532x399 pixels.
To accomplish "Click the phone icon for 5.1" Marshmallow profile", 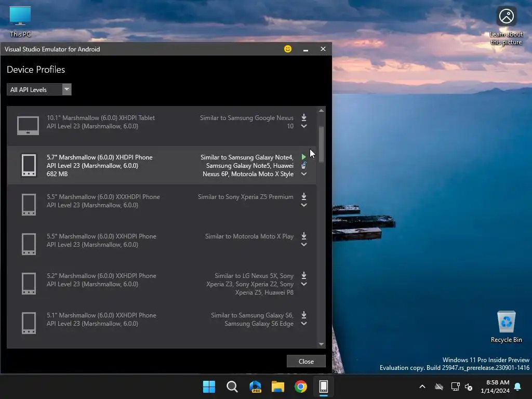I will [29, 323].
